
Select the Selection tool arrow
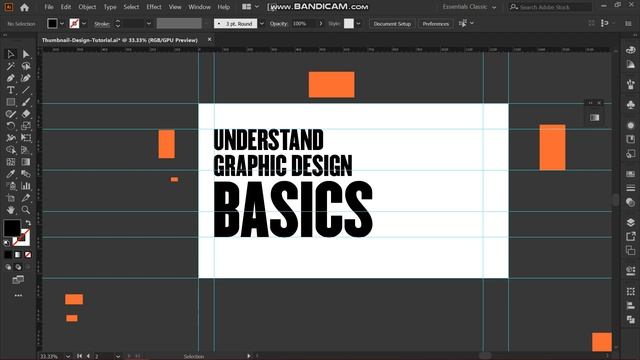point(11,54)
